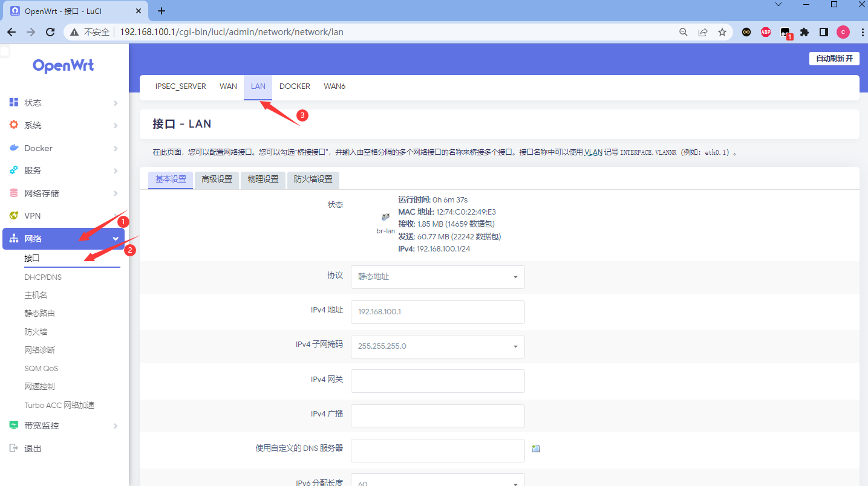Open new browser tab with plus
This screenshot has width=868, height=486.
pos(162,11)
